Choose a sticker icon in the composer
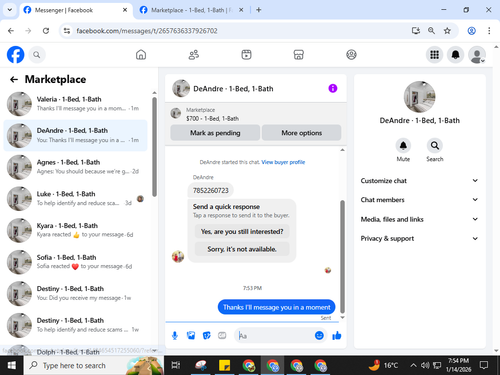The height and width of the screenshot is (375, 500). click(207, 336)
